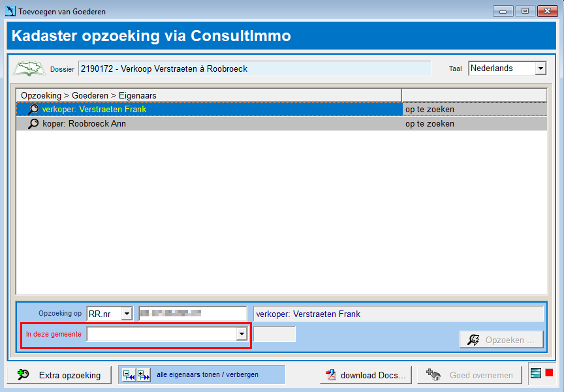Close the Toevoegen van Goederen window
The image size is (564, 392).
[548, 11]
